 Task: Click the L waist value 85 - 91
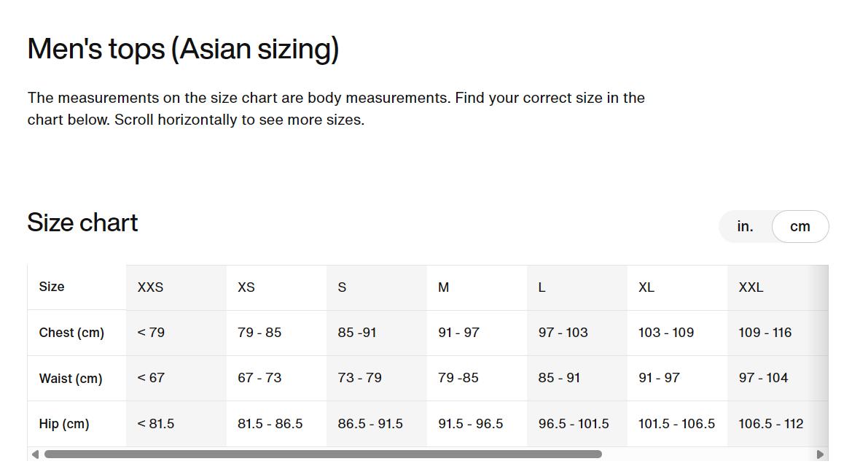pyautogui.click(x=559, y=378)
